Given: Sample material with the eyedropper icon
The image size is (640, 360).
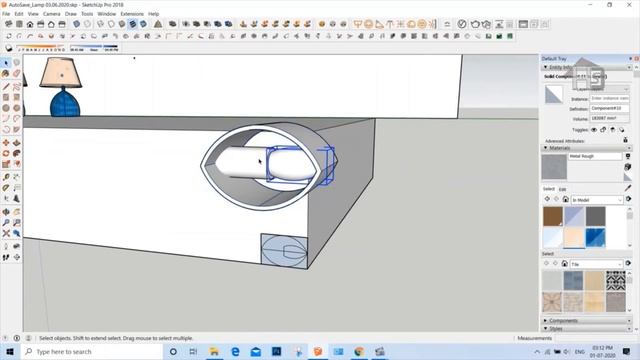Looking at the screenshot, I should coord(628,188).
